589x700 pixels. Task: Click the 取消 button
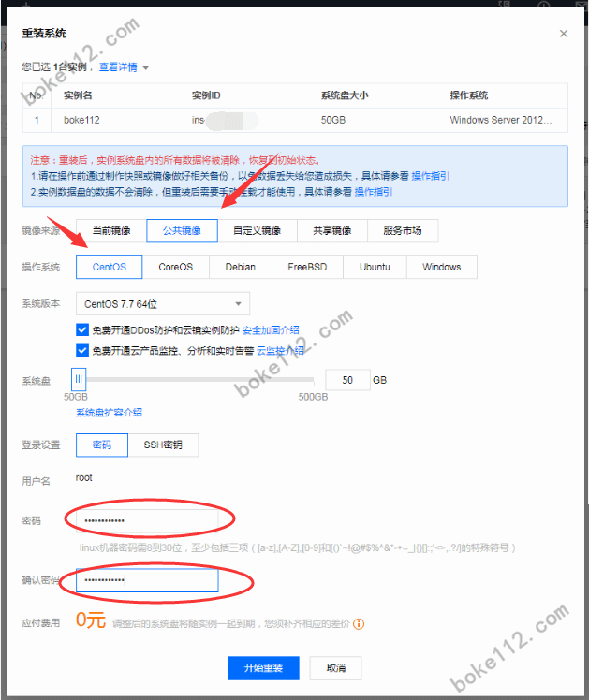pyautogui.click(x=336, y=668)
